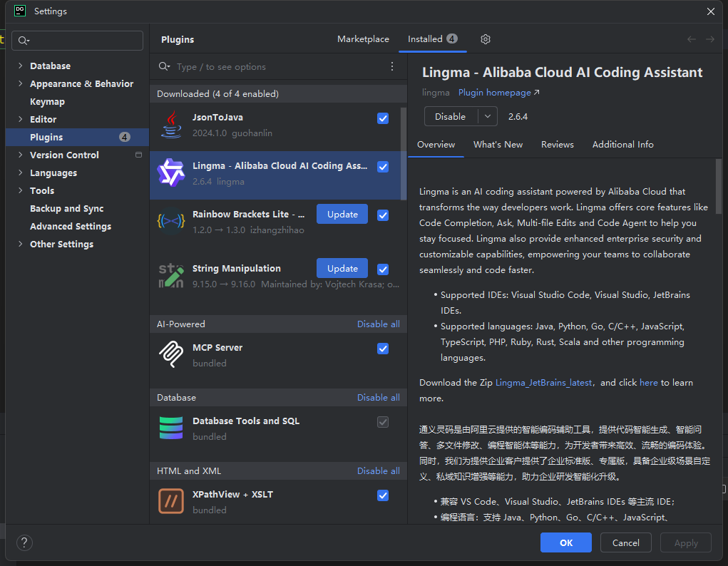728x566 pixels.
Task: Disable the JsonToJava plugin checkbox
Action: pos(383,118)
